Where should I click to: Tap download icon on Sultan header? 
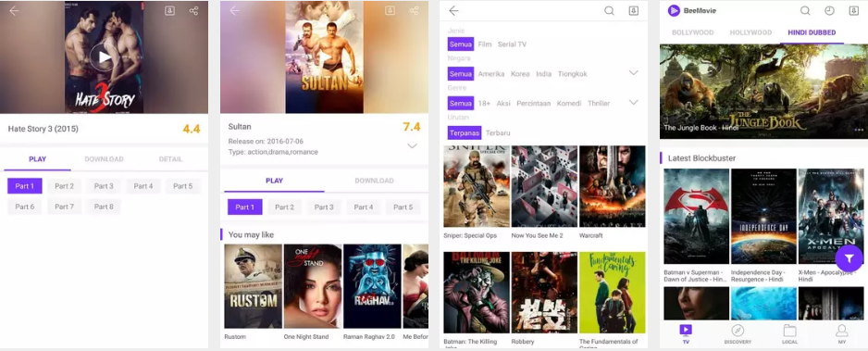(x=391, y=11)
